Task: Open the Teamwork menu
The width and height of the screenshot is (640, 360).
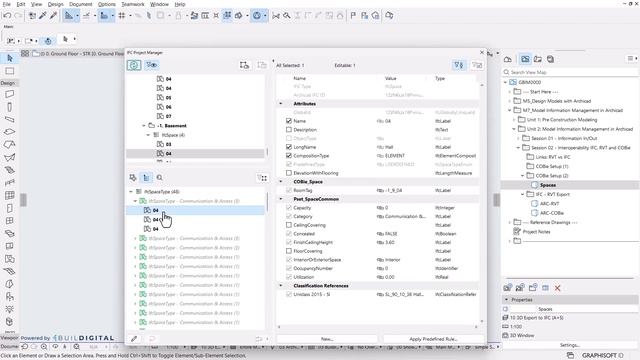Action: click(133, 4)
